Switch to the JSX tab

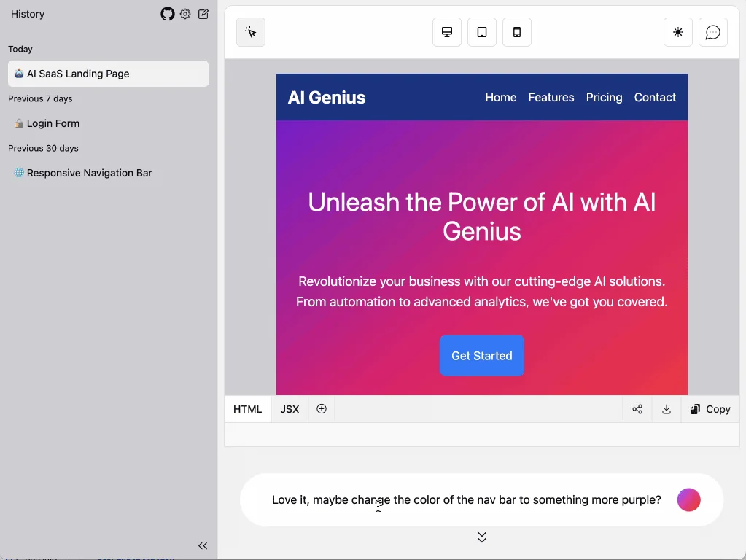pyautogui.click(x=289, y=409)
